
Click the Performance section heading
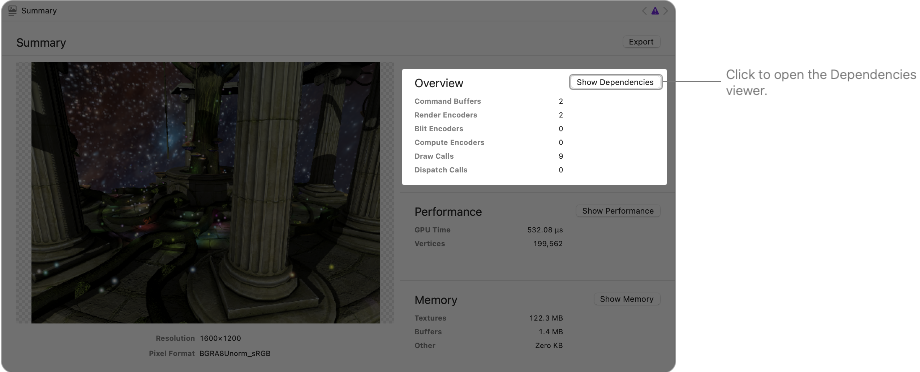tap(448, 212)
